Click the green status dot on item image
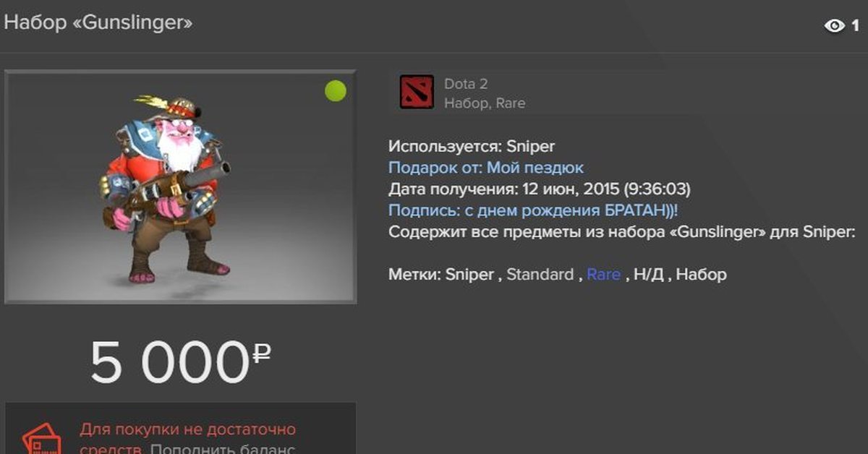The height and width of the screenshot is (454, 868). click(335, 91)
